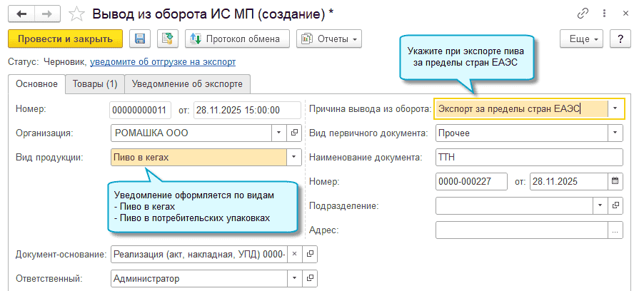Expand the Причина вывода из оборота dropdown

pos(615,108)
